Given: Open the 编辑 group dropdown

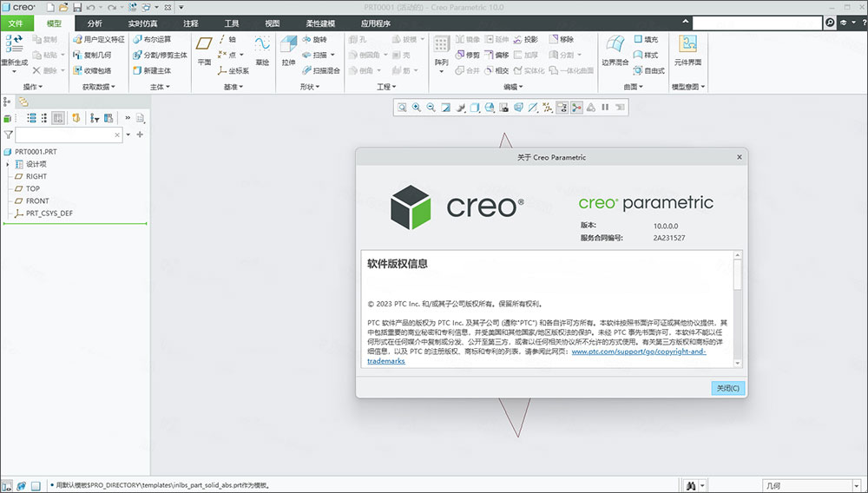Looking at the screenshot, I should pos(513,87).
